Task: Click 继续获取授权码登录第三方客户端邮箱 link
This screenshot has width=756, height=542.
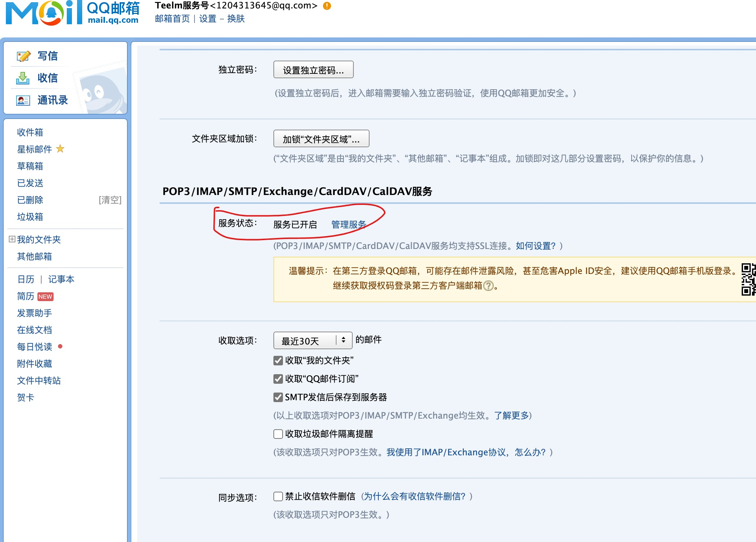Action: [407, 285]
